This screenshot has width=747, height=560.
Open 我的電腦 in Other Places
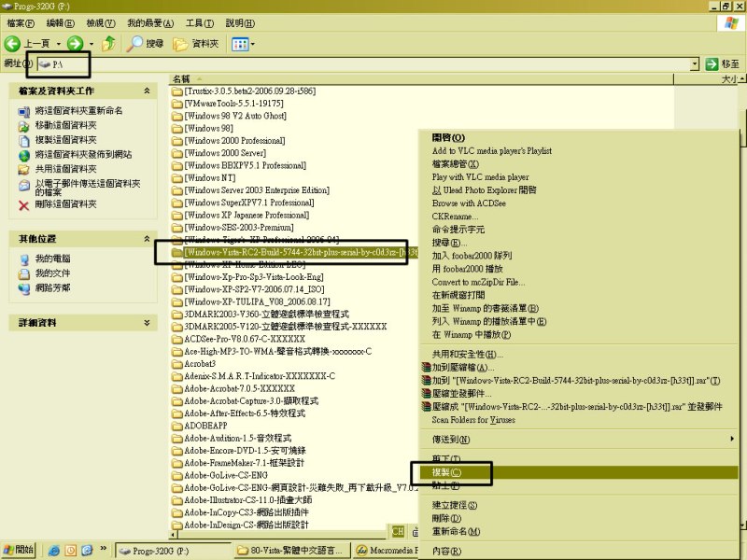click(52, 259)
